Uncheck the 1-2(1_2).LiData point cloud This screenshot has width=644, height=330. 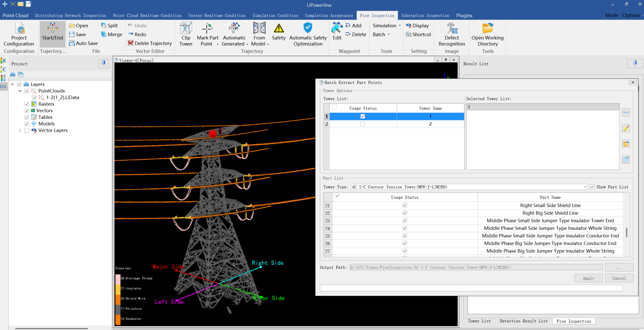click(x=35, y=97)
